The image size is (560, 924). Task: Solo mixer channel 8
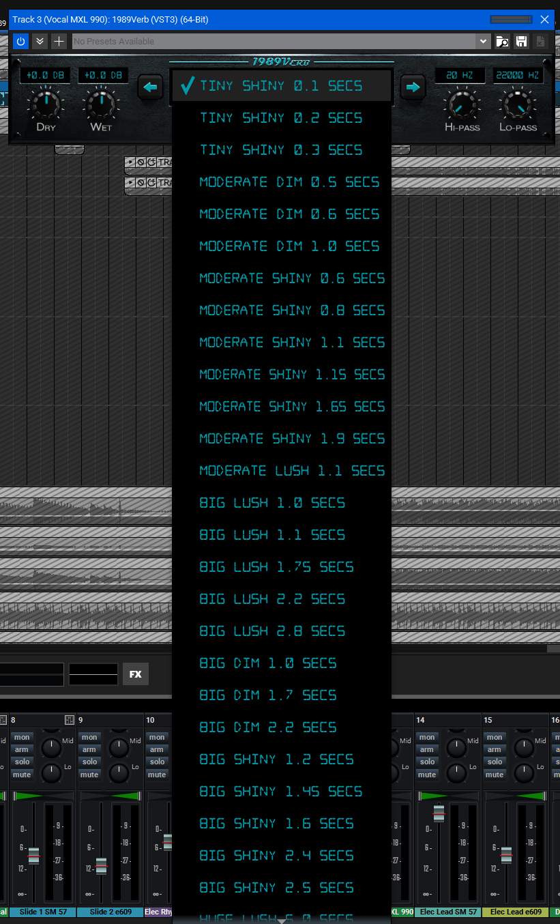22,762
